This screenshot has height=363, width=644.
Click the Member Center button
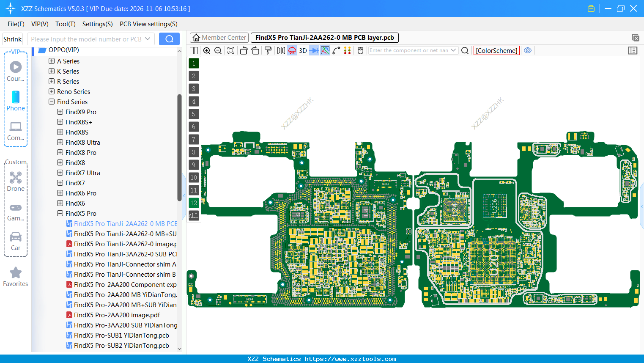[x=219, y=37]
